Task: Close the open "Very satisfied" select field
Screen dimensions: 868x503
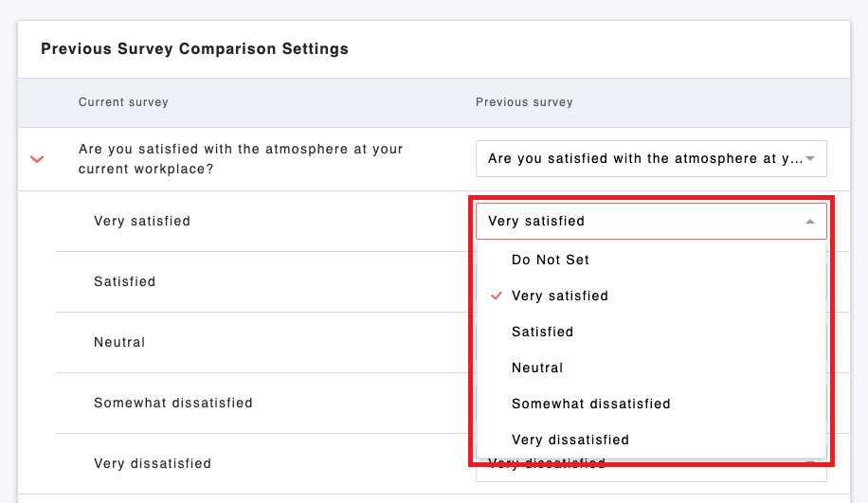Action: pos(644,222)
